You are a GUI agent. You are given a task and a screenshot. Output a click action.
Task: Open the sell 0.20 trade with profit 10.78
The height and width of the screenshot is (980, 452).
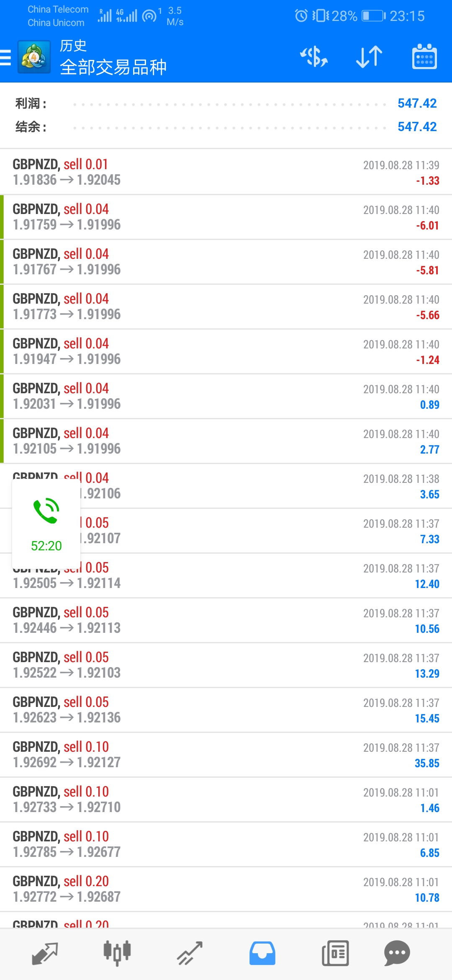(x=226, y=889)
